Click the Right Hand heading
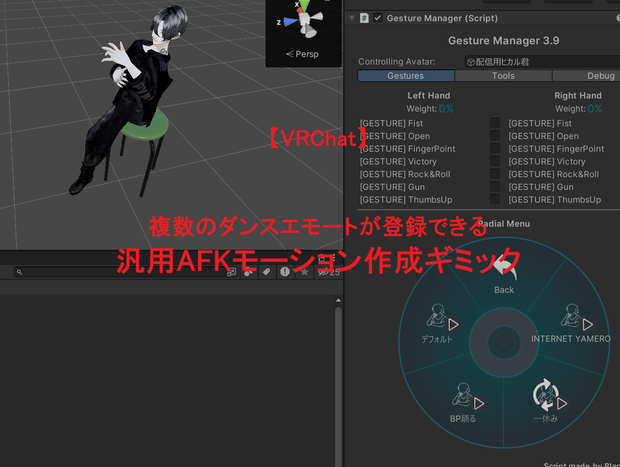620x467 pixels. click(578, 95)
